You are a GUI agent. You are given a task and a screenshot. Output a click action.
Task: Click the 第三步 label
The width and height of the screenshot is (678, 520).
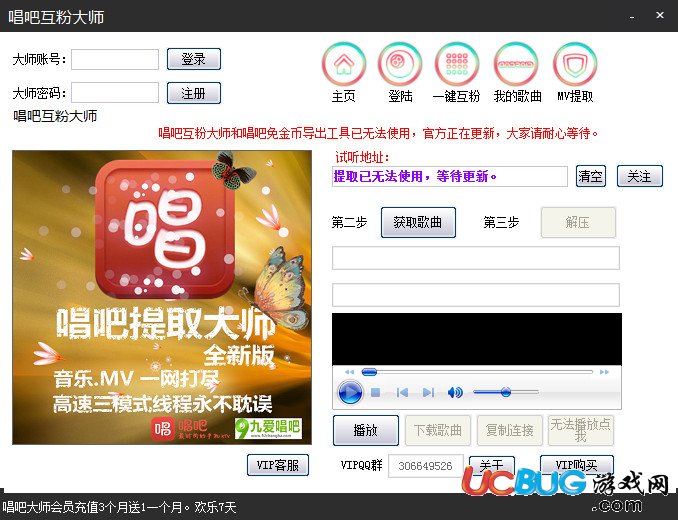[501, 222]
